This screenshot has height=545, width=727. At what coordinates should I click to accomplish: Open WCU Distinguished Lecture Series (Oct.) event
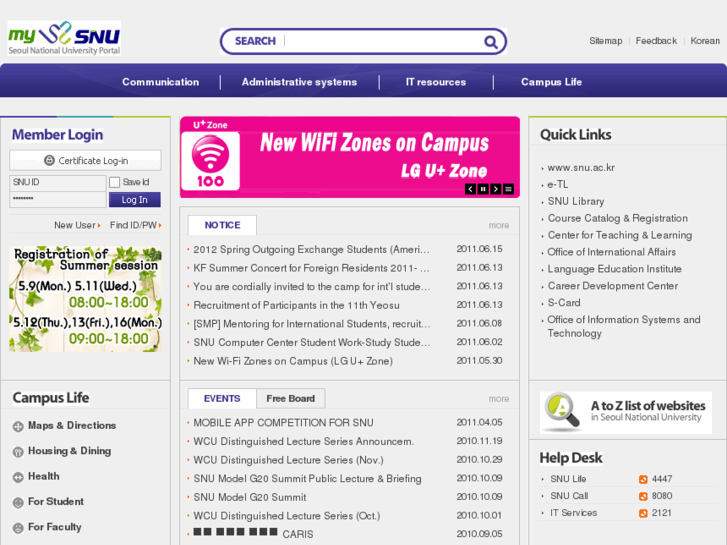pos(287,516)
